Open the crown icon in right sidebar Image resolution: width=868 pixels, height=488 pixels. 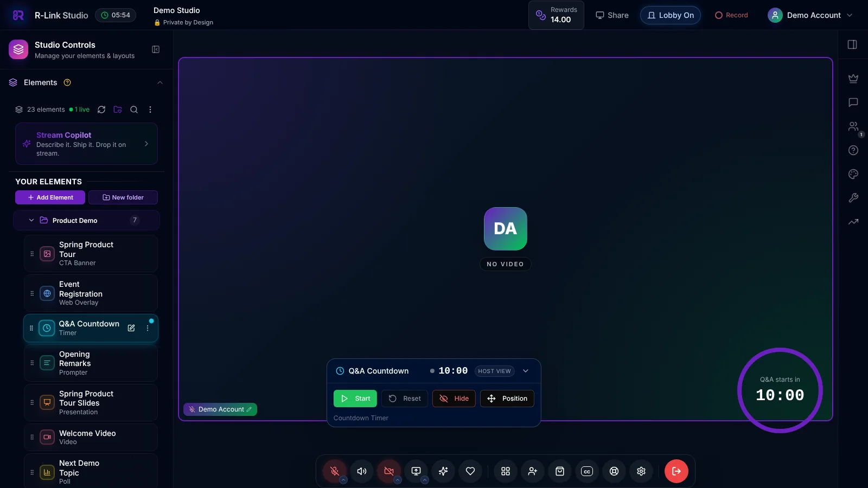pos(853,79)
